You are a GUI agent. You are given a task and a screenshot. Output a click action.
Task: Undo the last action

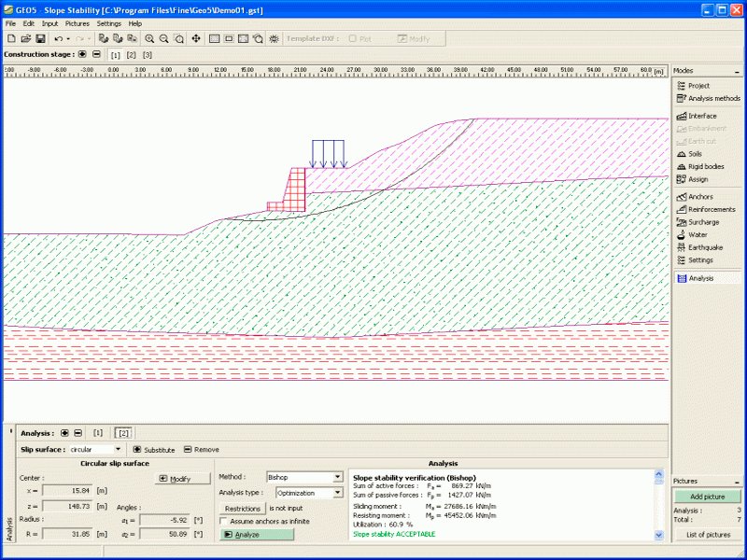click(58, 39)
